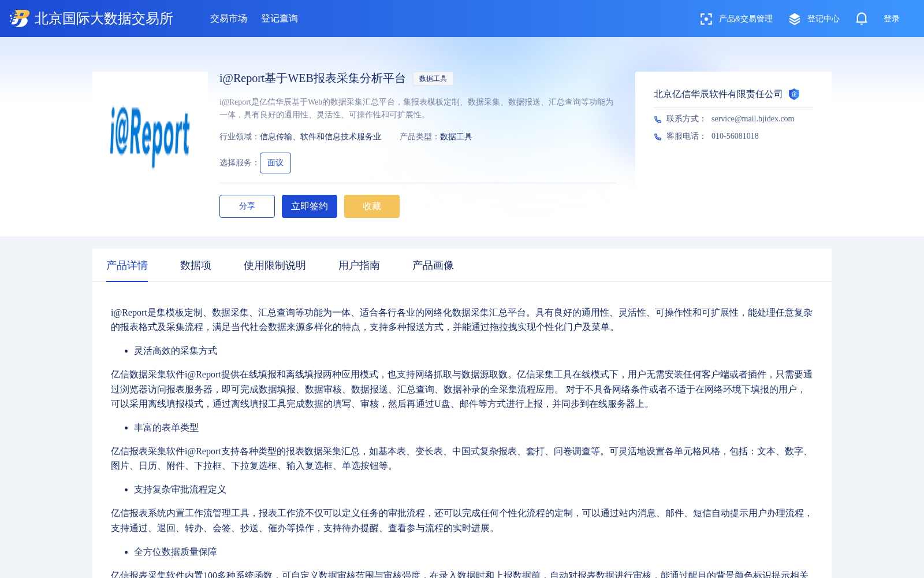
Task: Select the 面议 service option
Action: click(275, 163)
